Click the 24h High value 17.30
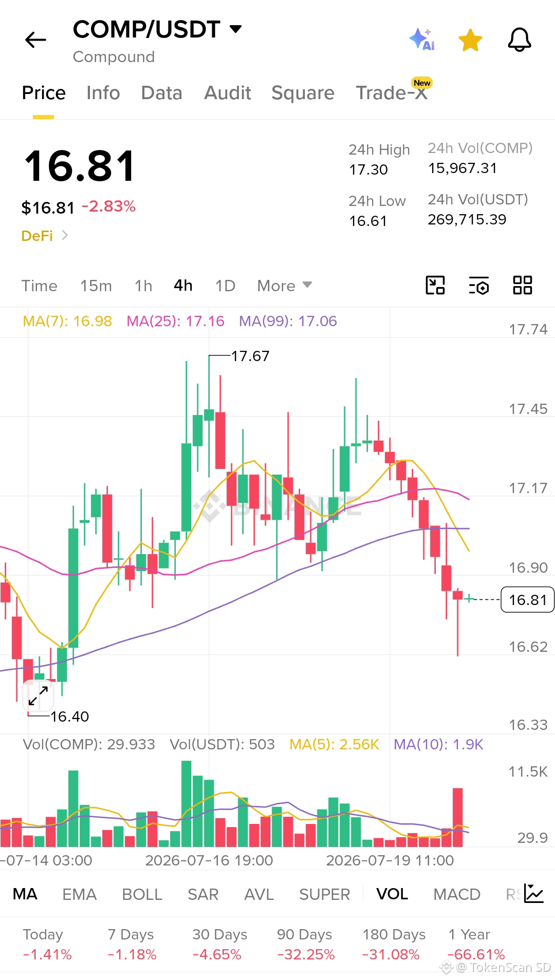This screenshot has width=555, height=980. coord(368,169)
